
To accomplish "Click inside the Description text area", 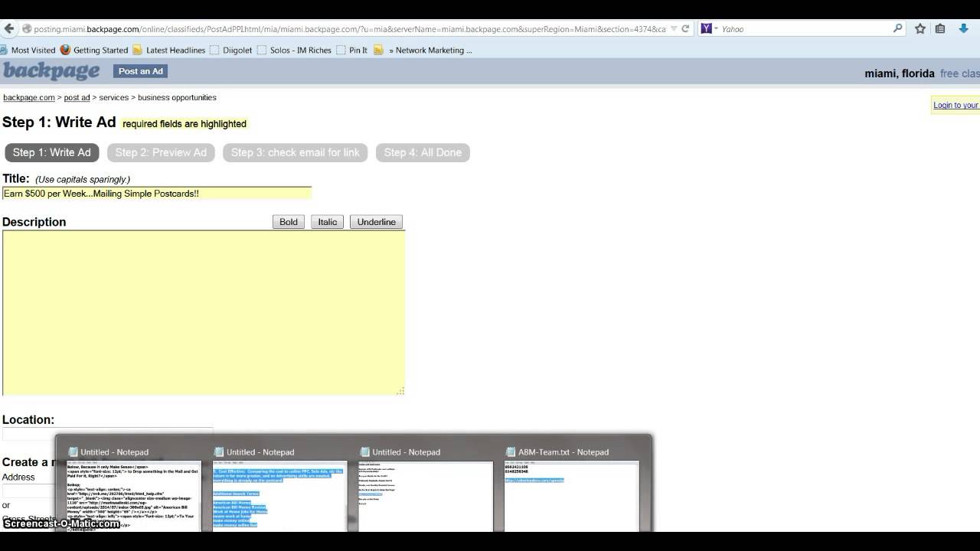I will (x=204, y=313).
